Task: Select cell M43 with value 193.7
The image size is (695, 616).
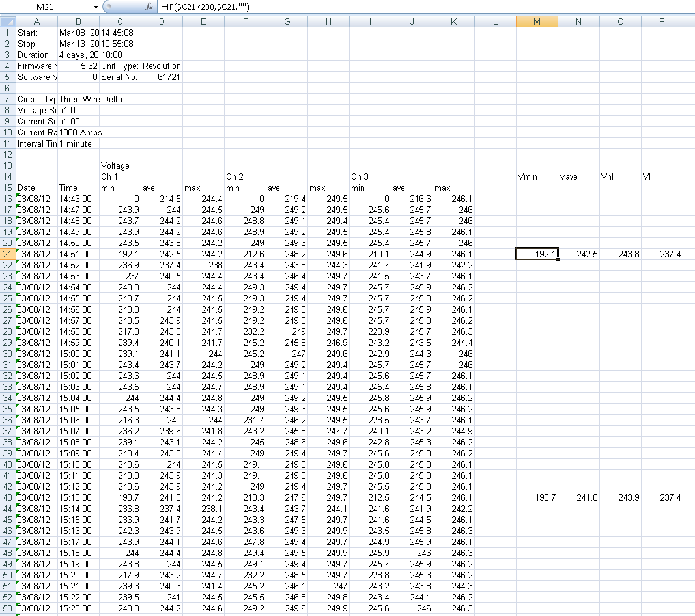Action: [x=537, y=497]
